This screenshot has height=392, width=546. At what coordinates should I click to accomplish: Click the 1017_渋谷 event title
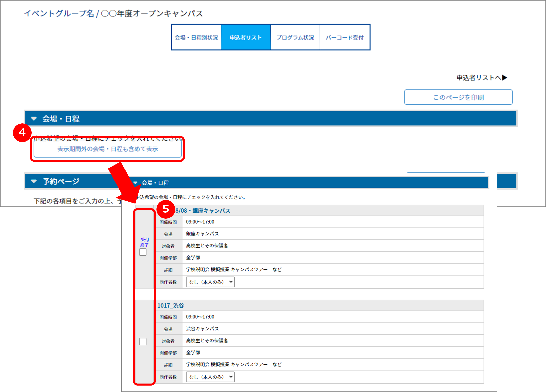[x=171, y=305]
